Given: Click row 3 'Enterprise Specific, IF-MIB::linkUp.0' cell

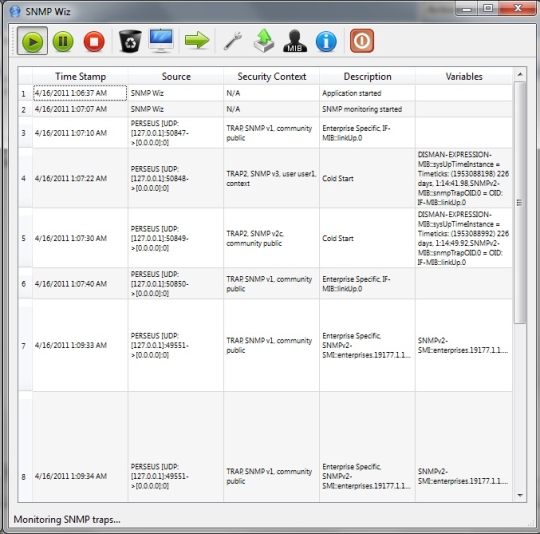Looking at the screenshot, I should 367,133.
